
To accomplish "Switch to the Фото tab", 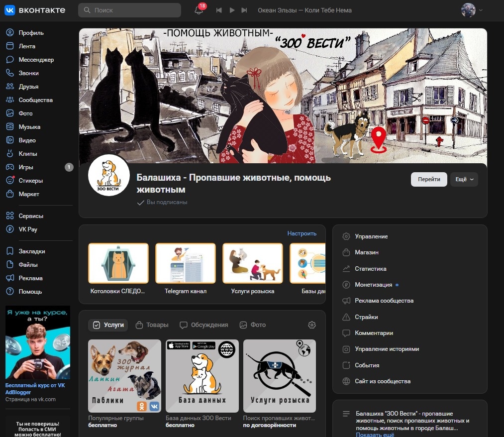I will tap(253, 325).
